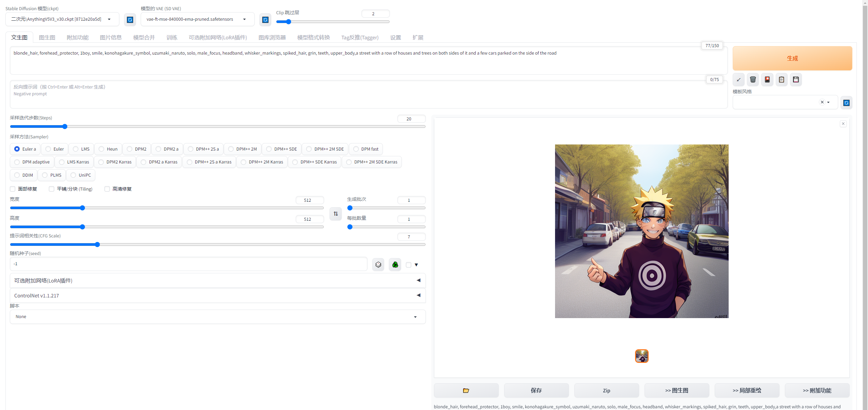Adjust the 宽度 width slider
Image resolution: width=868 pixels, height=410 pixels.
coord(167,208)
